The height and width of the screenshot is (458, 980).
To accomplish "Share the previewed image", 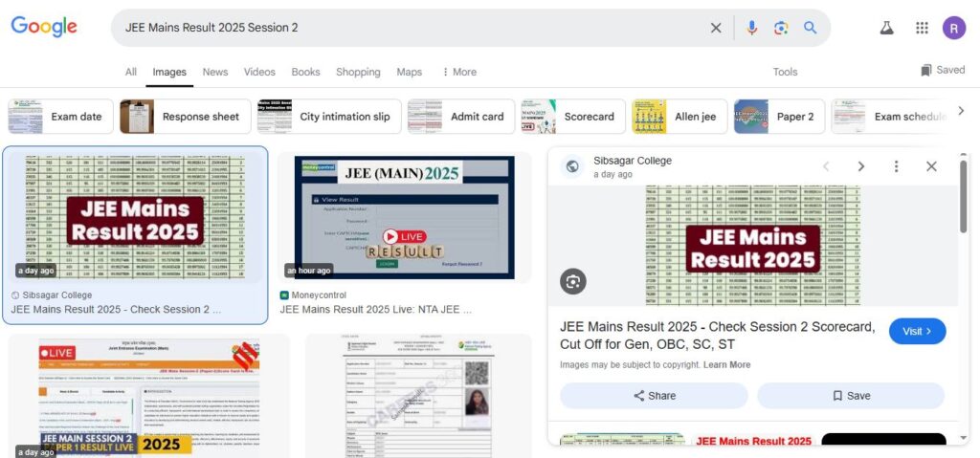I will tap(654, 396).
